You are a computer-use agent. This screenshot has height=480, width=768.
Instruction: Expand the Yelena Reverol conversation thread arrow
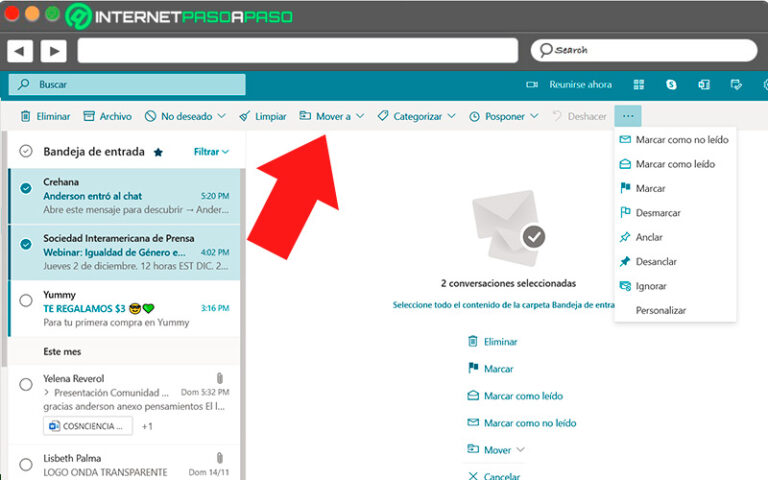47,392
